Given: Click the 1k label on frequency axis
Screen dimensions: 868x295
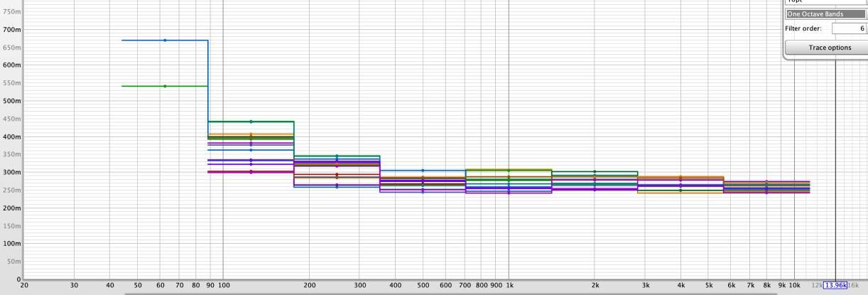Looking at the screenshot, I should coord(509,284).
